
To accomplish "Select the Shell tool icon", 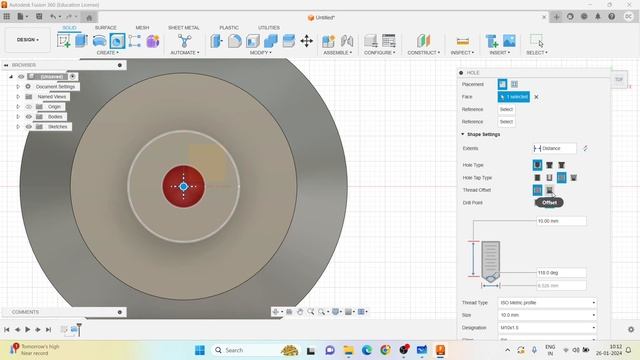I will (253, 41).
